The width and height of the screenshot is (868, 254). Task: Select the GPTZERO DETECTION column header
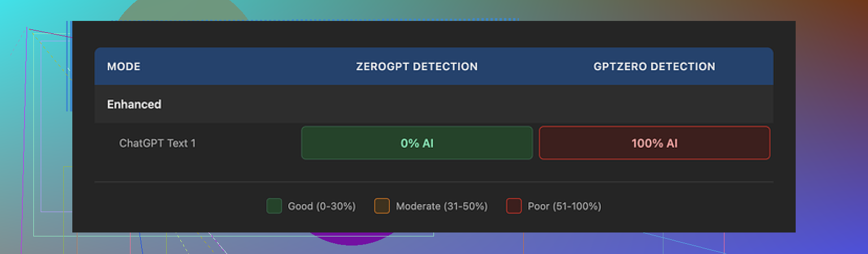[654, 67]
